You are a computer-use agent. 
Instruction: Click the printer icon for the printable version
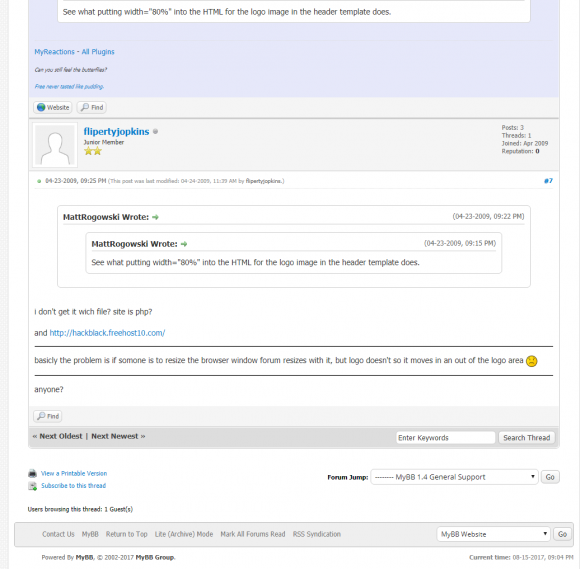pos(33,473)
